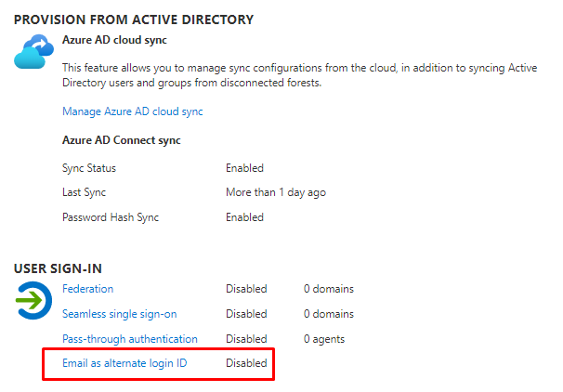The image size is (563, 392).
Task: Open the Federation settings link
Action: (x=87, y=289)
